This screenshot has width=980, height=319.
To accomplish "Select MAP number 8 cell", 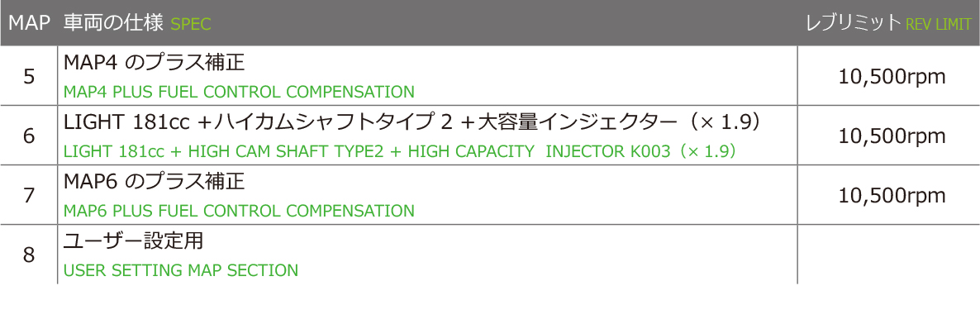I will click(x=29, y=255).
